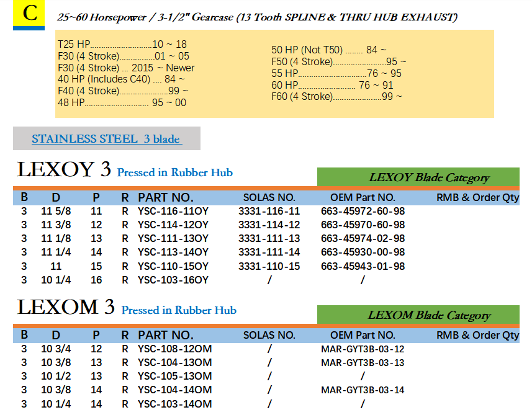532x415 pixels.
Task: Click OEM part MAR-GYT3B-03-13
Action: (x=363, y=362)
